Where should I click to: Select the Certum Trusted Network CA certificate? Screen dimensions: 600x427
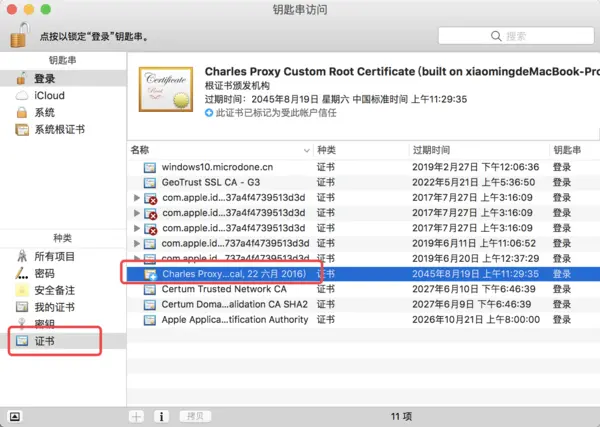[364, 289]
